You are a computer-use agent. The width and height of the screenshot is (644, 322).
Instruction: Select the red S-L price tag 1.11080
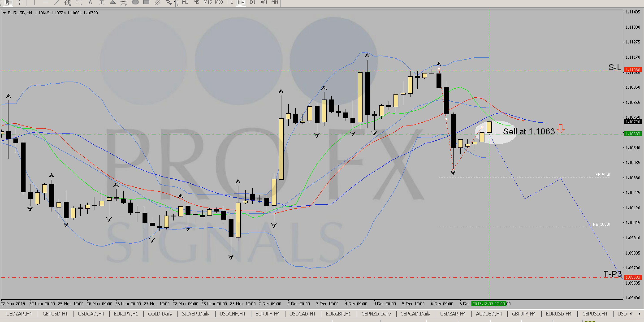point(633,70)
